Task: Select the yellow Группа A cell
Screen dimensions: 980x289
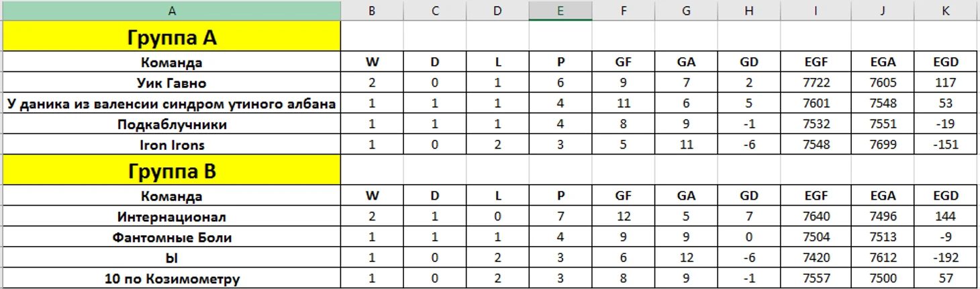Action: point(172,36)
